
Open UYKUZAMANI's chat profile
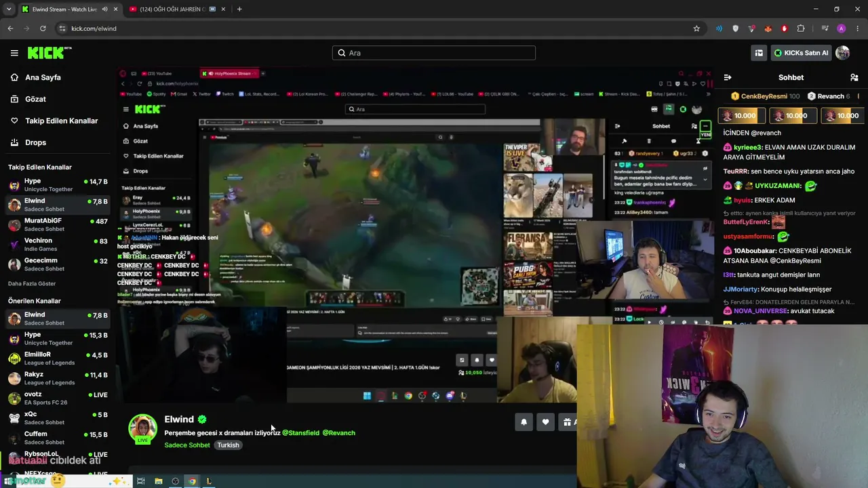pyautogui.click(x=777, y=186)
